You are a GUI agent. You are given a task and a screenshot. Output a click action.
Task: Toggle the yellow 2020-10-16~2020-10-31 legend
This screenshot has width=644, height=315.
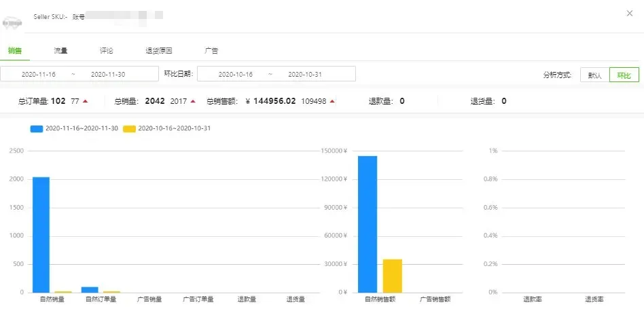[166, 128]
